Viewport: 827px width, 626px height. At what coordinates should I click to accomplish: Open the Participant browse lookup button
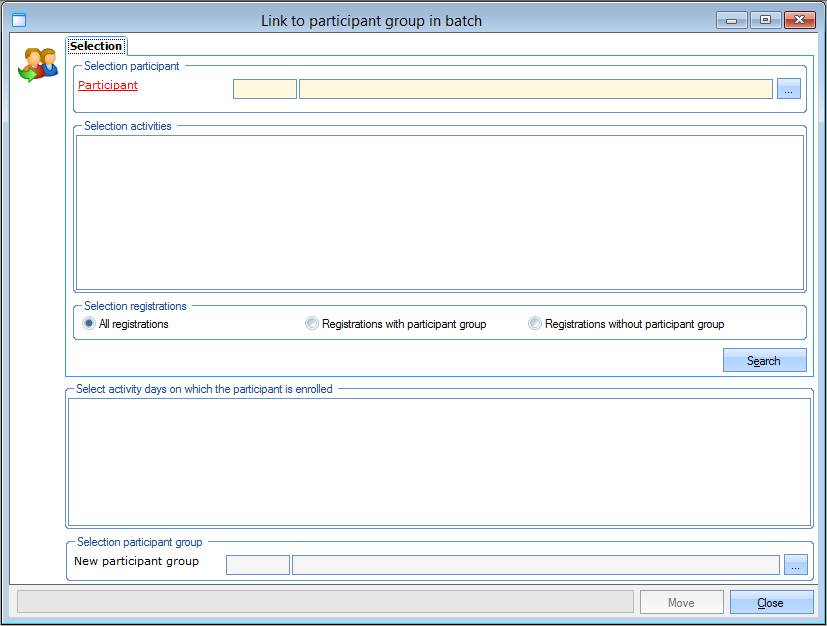(789, 89)
